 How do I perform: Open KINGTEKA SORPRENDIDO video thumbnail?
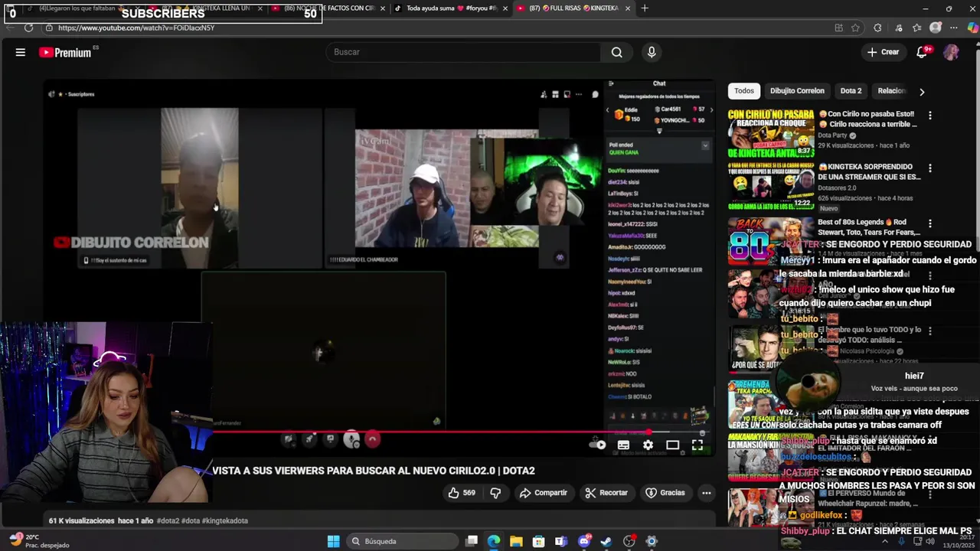point(771,186)
